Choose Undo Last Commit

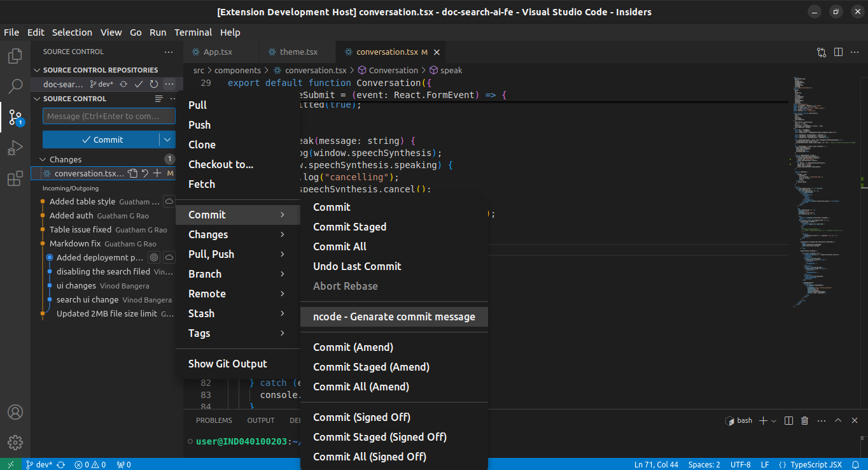coord(394,266)
